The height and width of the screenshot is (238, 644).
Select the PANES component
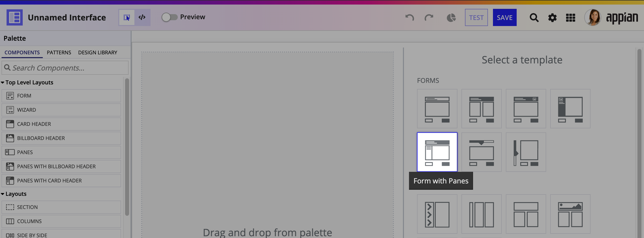[x=61, y=152]
